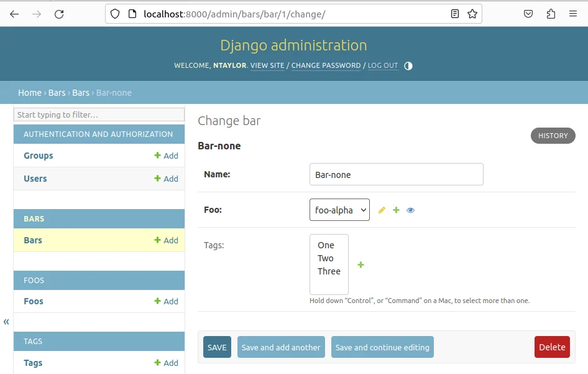Click the Name text field

click(396, 175)
